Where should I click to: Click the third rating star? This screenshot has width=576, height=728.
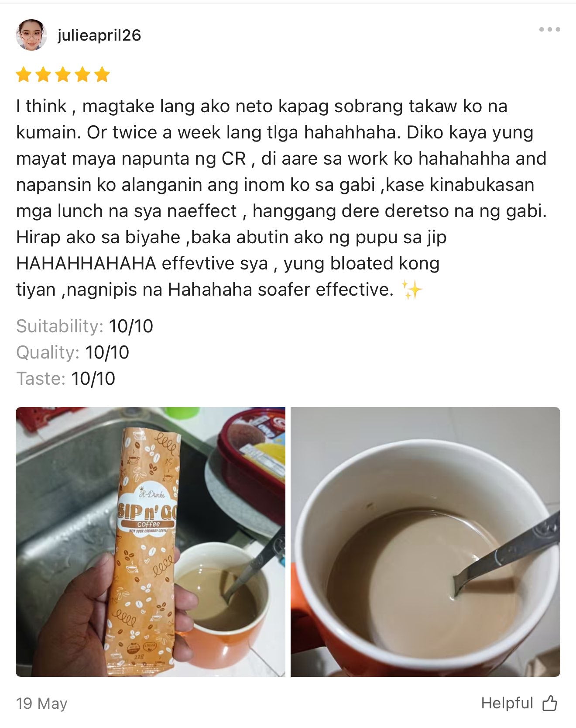tap(63, 75)
